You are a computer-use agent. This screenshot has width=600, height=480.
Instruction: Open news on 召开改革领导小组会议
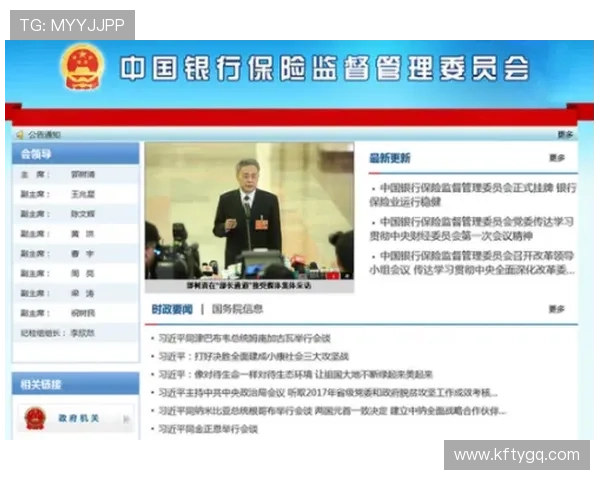[x=473, y=263]
